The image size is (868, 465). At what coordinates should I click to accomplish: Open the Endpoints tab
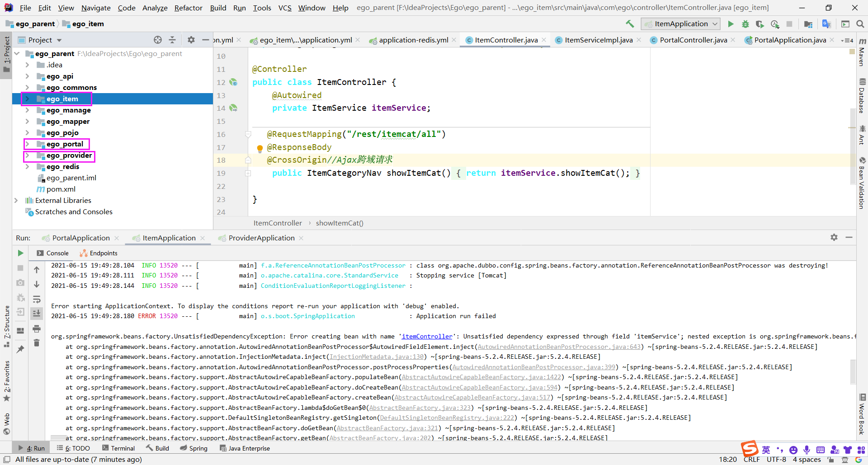(x=99, y=253)
